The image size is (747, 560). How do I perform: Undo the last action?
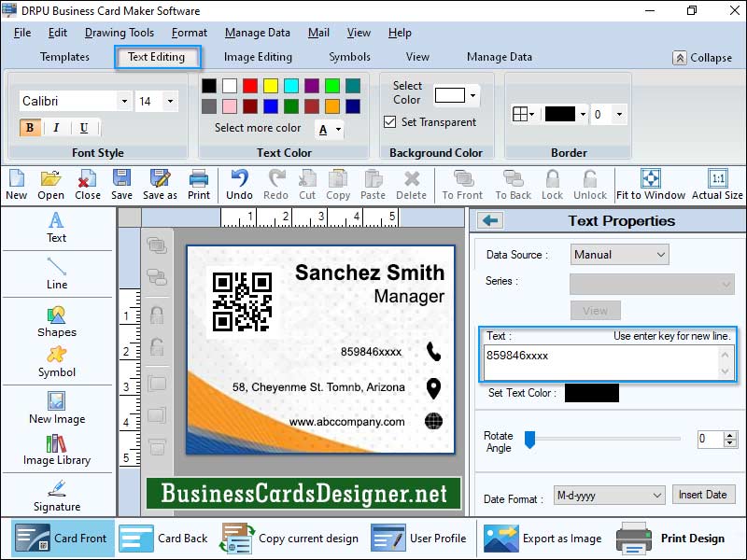[x=239, y=185]
